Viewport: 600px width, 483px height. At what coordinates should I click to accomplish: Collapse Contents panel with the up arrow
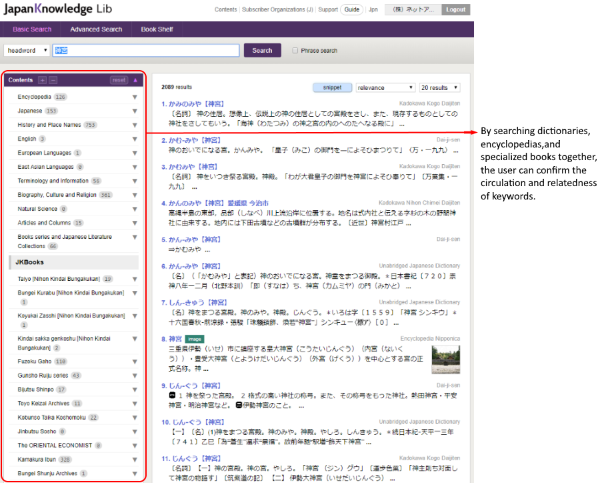coord(136,79)
